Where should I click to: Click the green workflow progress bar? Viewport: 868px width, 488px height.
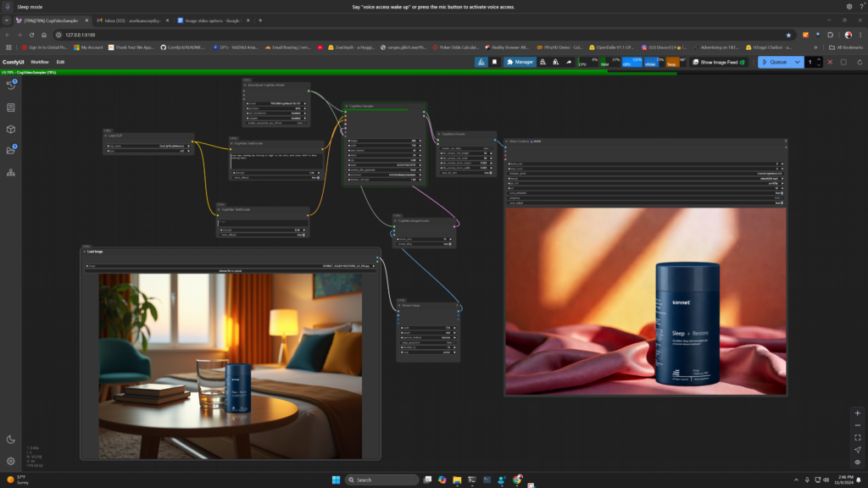(338, 73)
